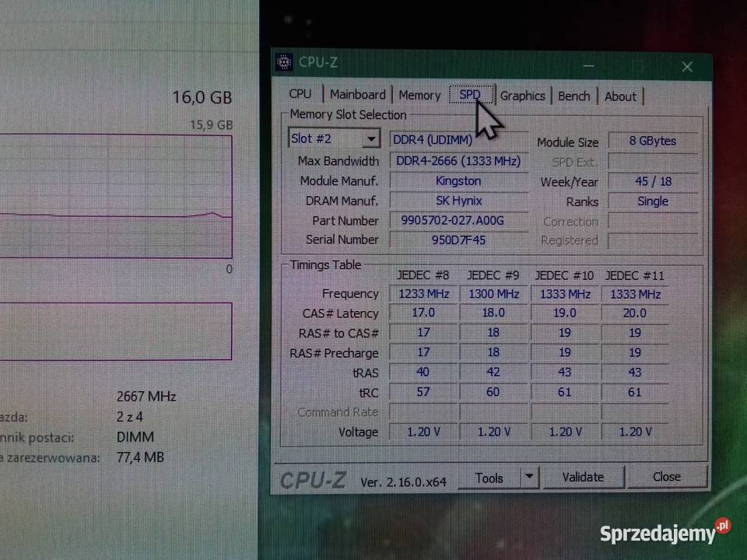Click the JEDEC #8 voltage 1.20 V cell
Screen dimensions: 747x560
(x=423, y=432)
